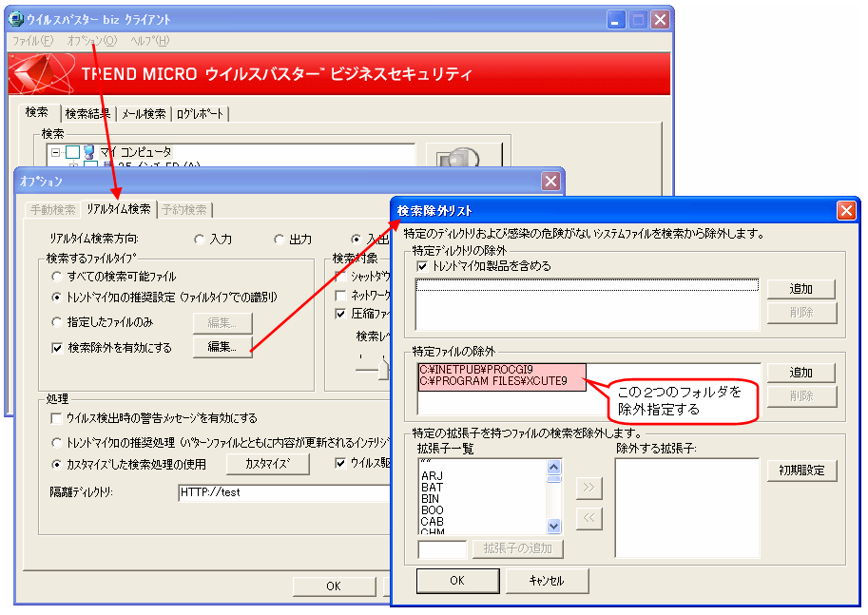Toggle the checkbox right of カスタマイズ button
This screenshot has width=868, height=615.
341,463
